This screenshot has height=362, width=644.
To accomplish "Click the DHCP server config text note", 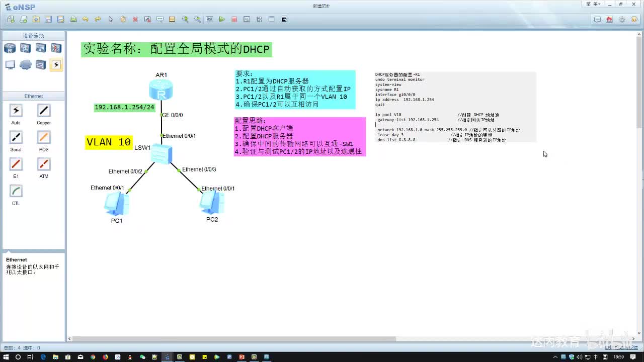I will (455, 107).
